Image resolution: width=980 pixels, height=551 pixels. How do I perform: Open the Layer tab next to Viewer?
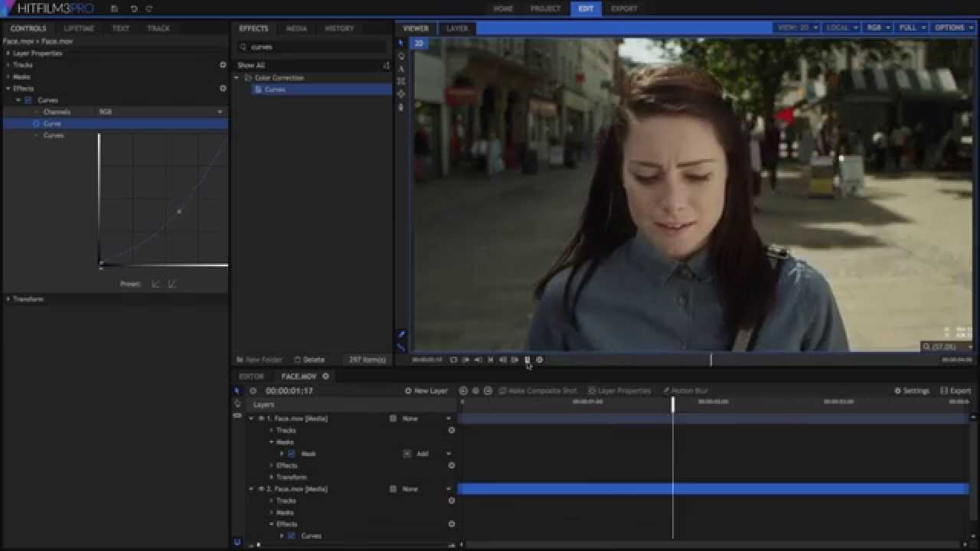click(457, 28)
